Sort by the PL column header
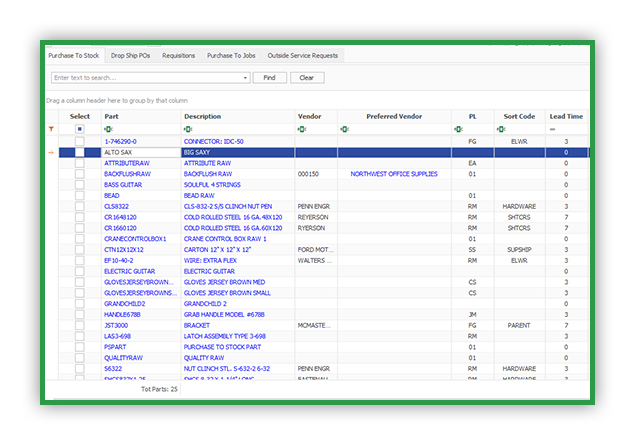This screenshot has width=635, height=445. (473, 117)
